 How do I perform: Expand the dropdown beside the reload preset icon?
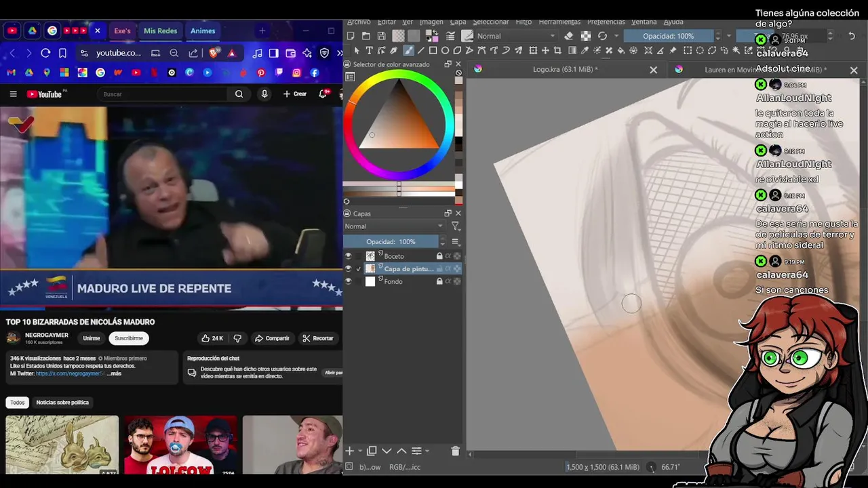click(616, 36)
